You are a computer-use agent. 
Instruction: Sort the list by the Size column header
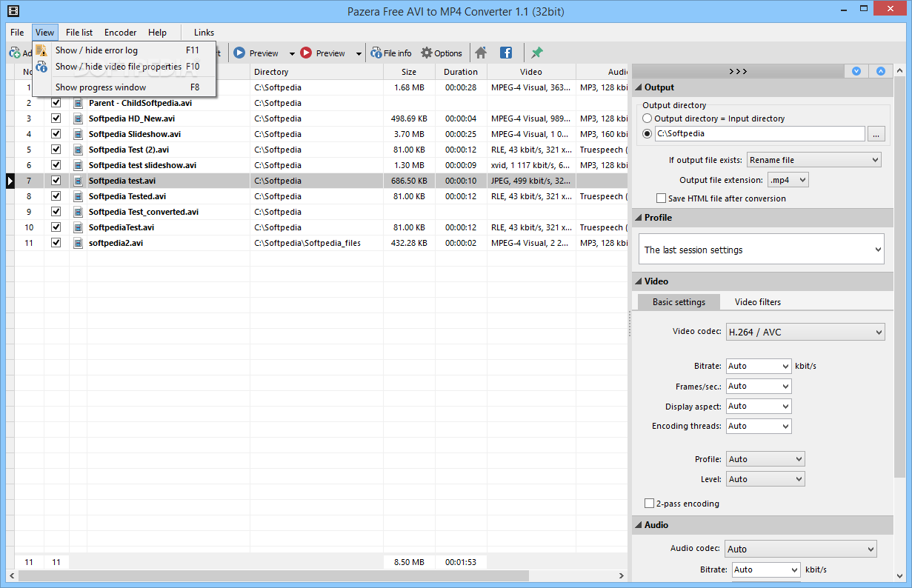click(409, 72)
